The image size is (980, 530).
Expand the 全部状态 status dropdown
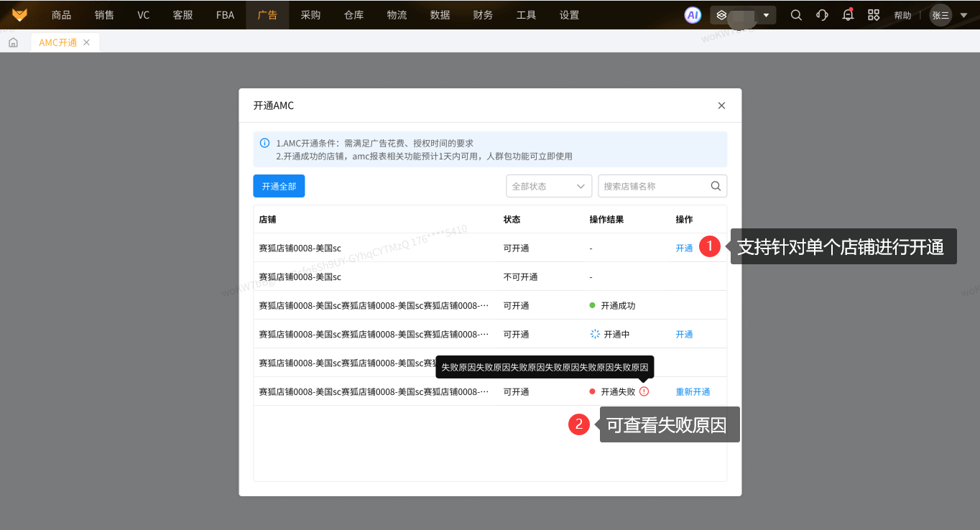[549, 186]
